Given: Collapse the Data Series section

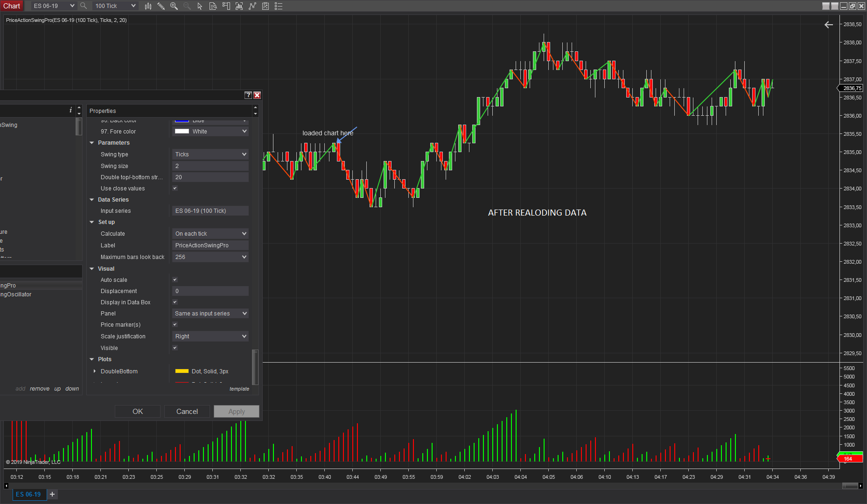Looking at the screenshot, I should [92, 200].
